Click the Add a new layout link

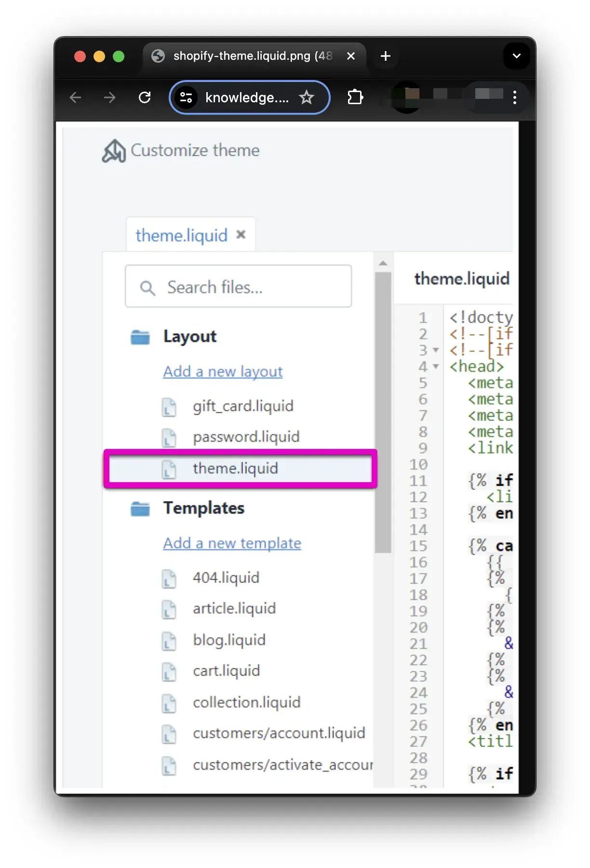(223, 371)
